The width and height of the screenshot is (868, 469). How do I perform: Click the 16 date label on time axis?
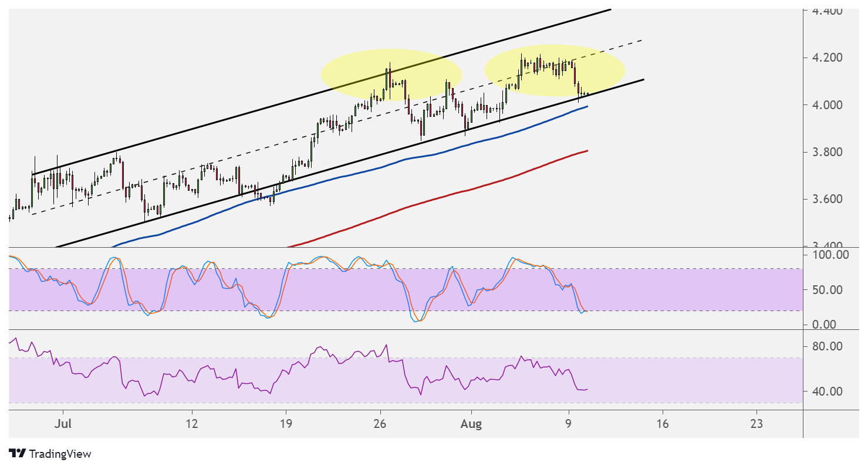click(x=662, y=424)
